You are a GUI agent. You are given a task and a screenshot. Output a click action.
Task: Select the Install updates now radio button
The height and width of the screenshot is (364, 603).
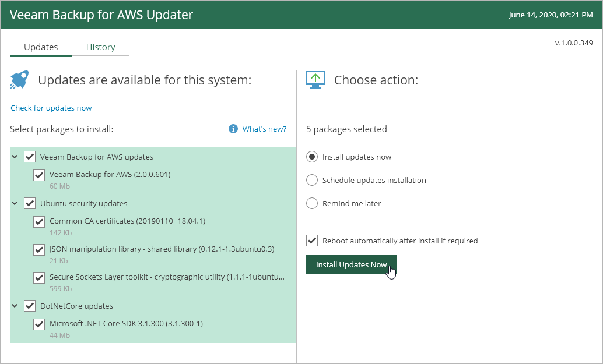tap(312, 157)
